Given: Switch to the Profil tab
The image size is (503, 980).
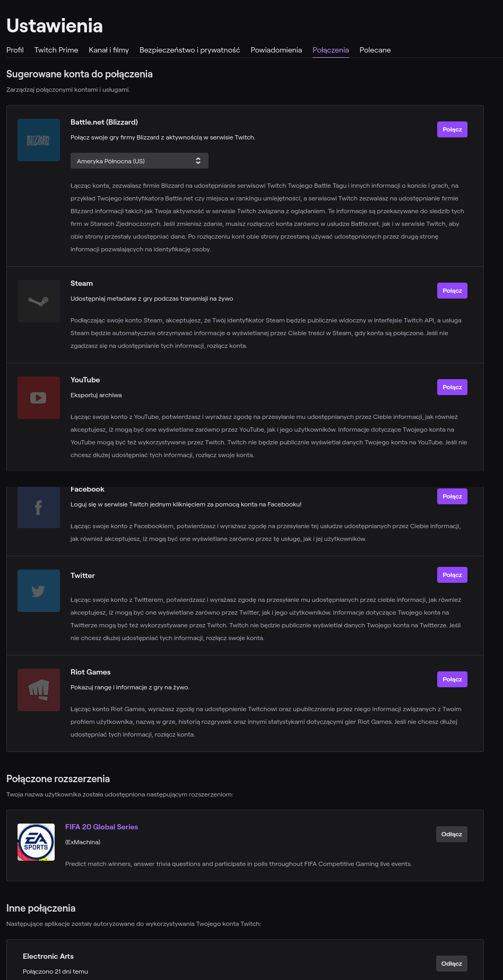Looking at the screenshot, I should pos(15,50).
